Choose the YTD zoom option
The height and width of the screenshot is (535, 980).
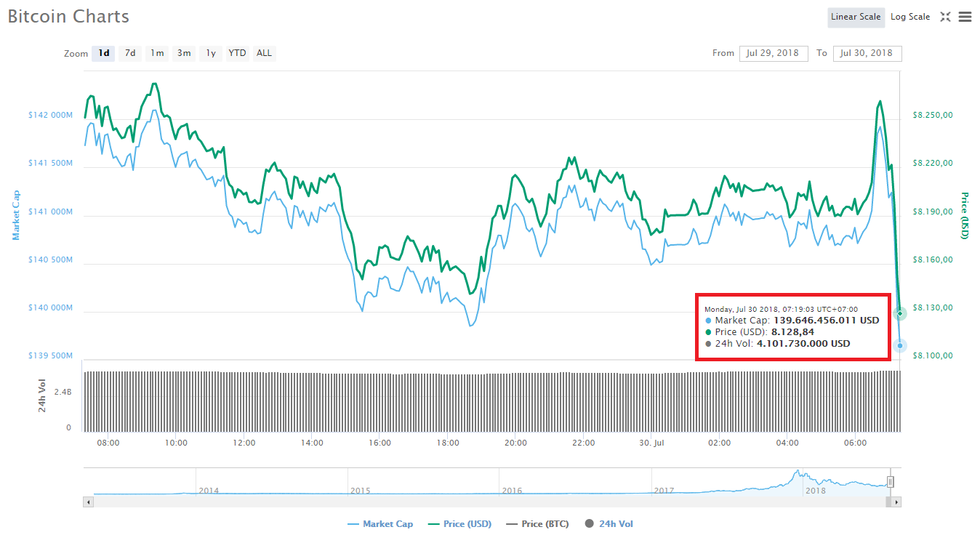[237, 53]
